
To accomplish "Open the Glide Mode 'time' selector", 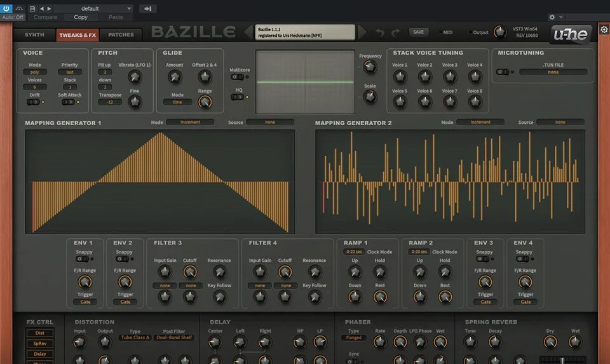I will pyautogui.click(x=177, y=102).
